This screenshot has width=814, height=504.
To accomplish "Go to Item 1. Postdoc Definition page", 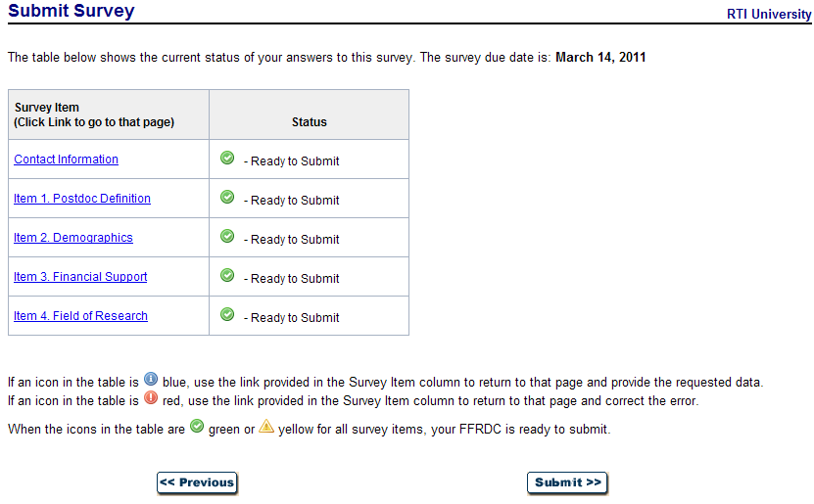I will coord(82,199).
